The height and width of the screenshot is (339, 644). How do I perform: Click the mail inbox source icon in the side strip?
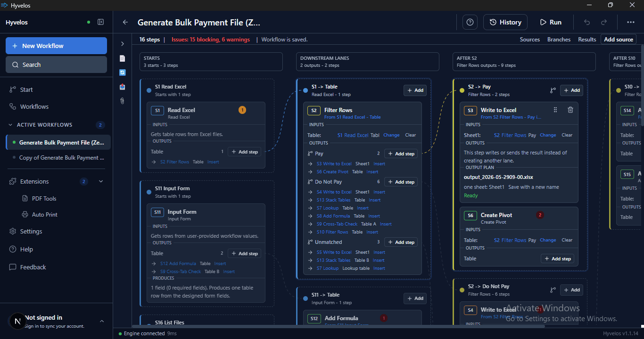click(123, 87)
